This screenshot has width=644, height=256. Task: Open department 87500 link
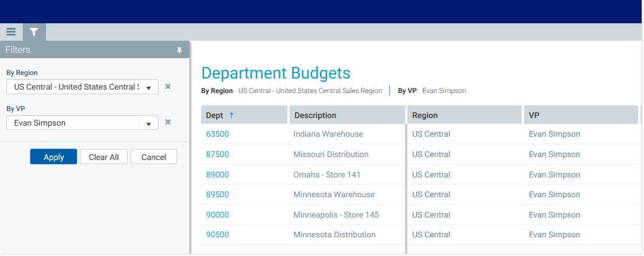[x=217, y=154]
